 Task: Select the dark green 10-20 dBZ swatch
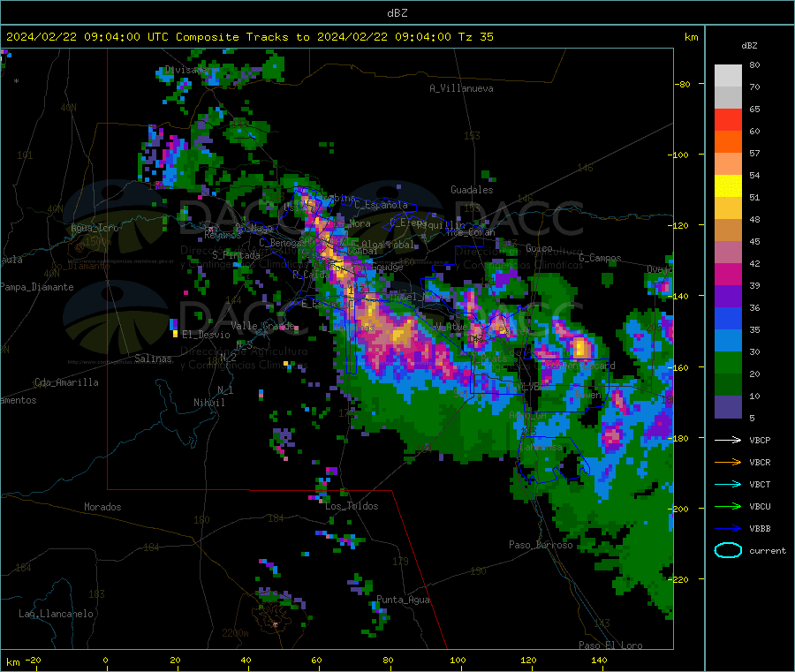tap(728, 385)
